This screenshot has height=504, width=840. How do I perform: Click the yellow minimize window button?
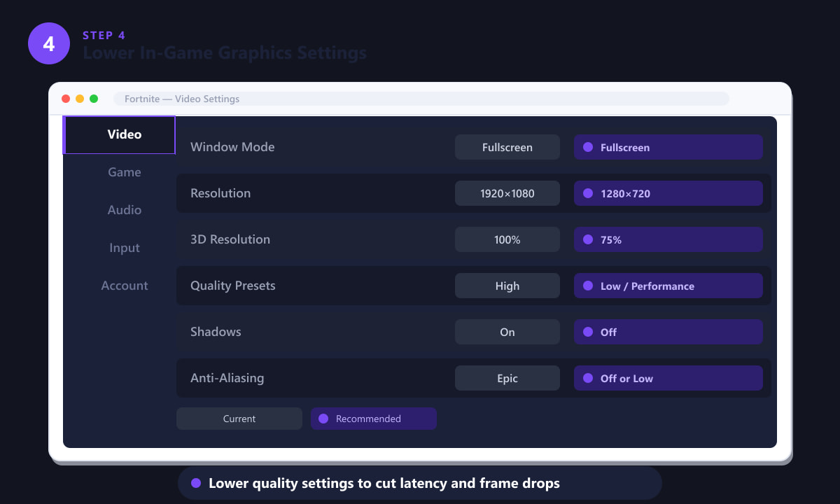(x=80, y=99)
